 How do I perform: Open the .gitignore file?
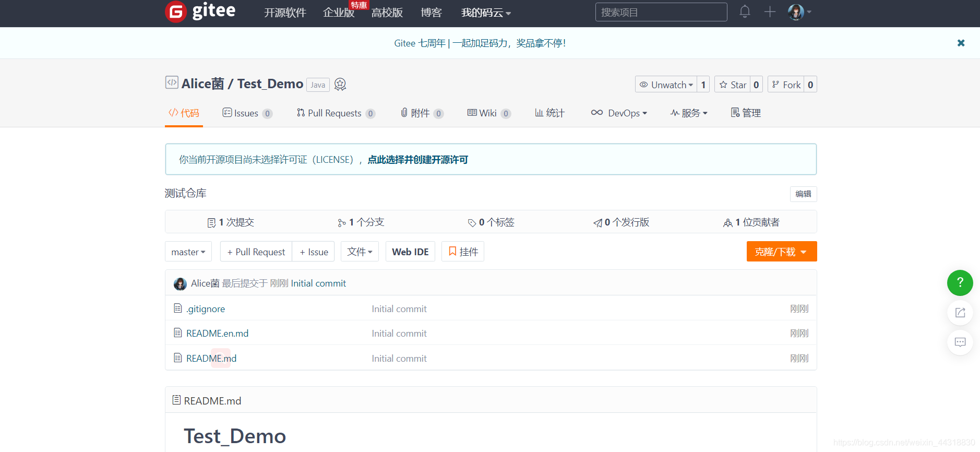point(206,309)
